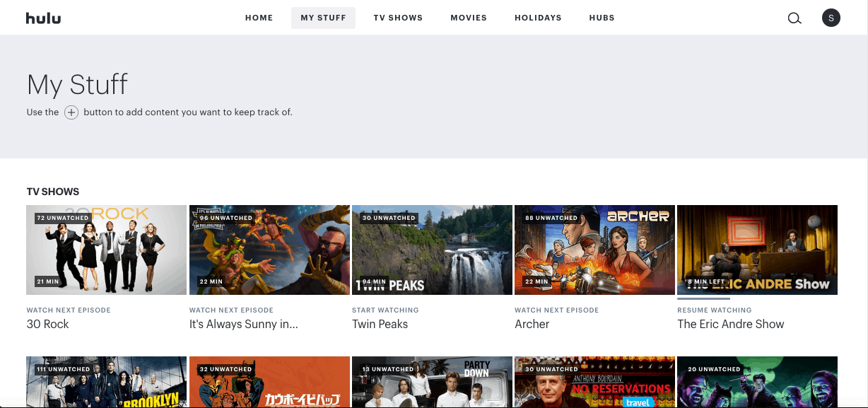Click the 72 Unwatched badge on 30 Rock

pyautogui.click(x=61, y=218)
